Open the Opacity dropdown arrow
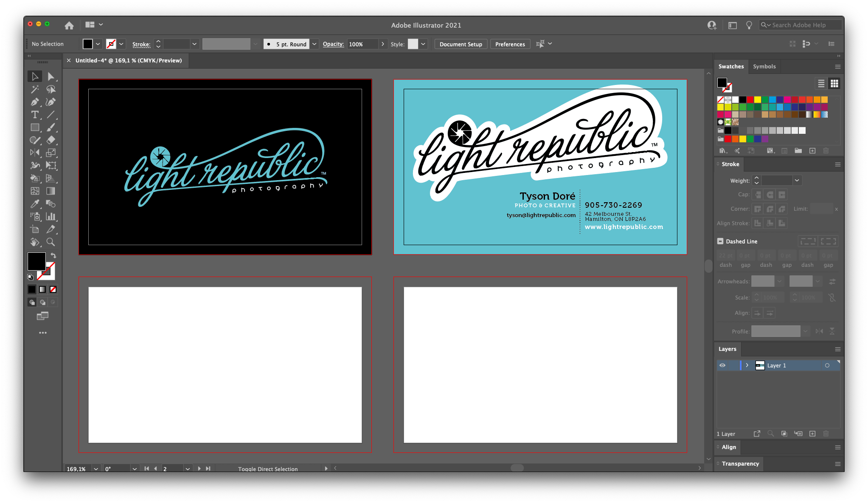Screen dimensions: 868x503 383,44
